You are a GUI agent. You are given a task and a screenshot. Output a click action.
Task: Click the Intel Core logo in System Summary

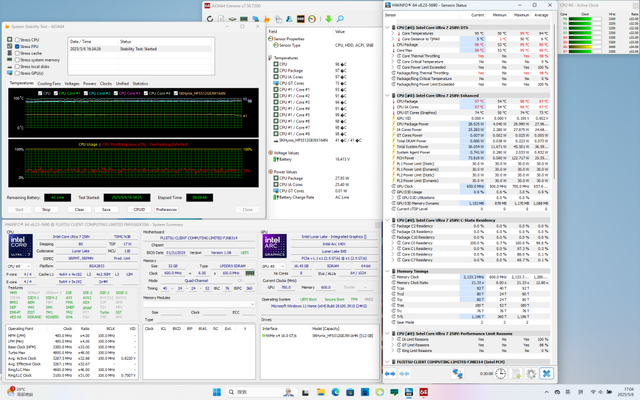click(21, 246)
